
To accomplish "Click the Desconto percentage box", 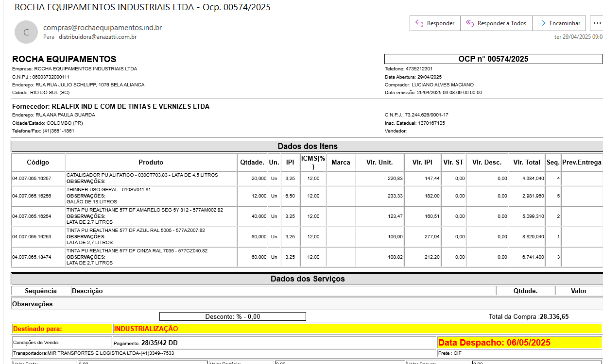I will (x=232, y=316).
